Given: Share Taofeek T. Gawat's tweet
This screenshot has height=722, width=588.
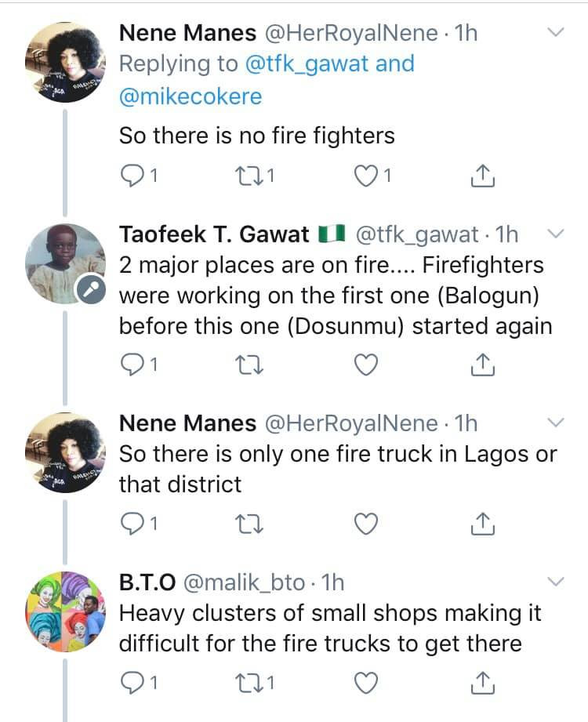Looking at the screenshot, I should [x=483, y=365].
